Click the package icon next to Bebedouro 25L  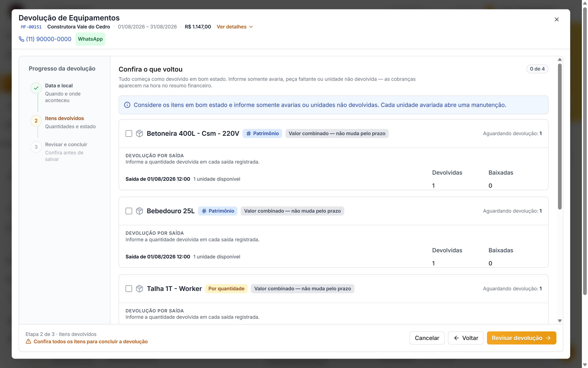tap(139, 211)
